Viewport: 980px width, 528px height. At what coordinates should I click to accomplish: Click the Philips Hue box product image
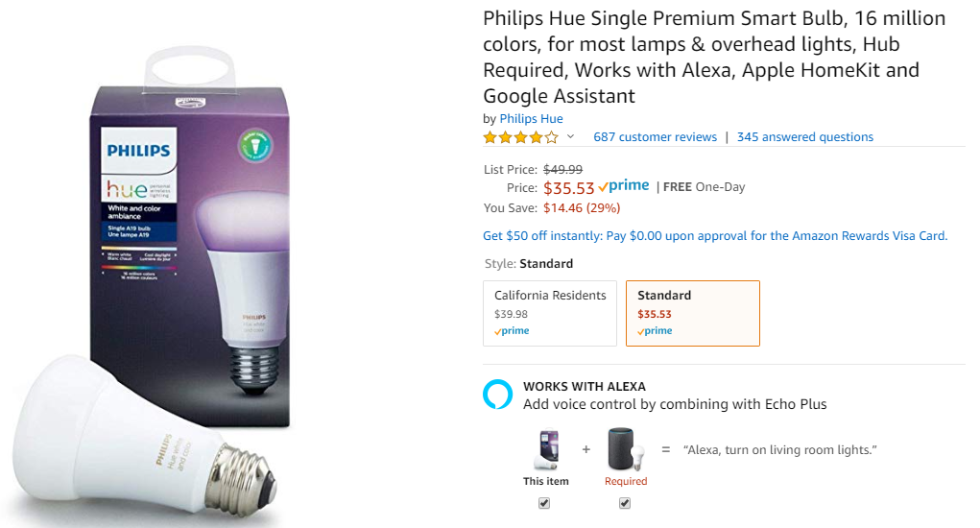click(x=191, y=237)
